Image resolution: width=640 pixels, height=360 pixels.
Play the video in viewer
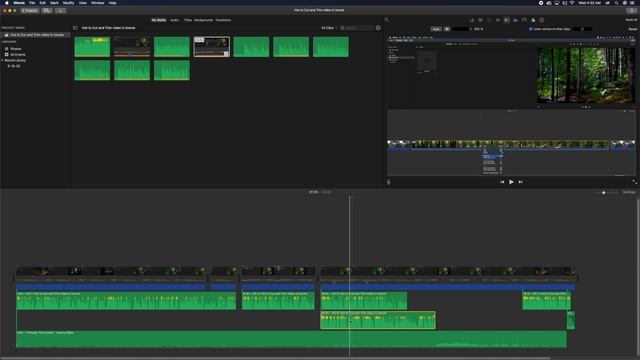pos(511,182)
